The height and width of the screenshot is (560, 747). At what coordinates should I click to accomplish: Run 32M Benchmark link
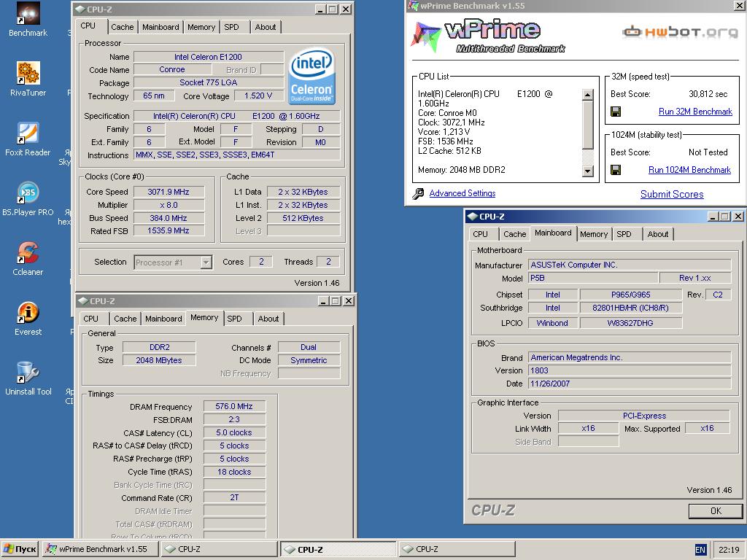(695, 112)
